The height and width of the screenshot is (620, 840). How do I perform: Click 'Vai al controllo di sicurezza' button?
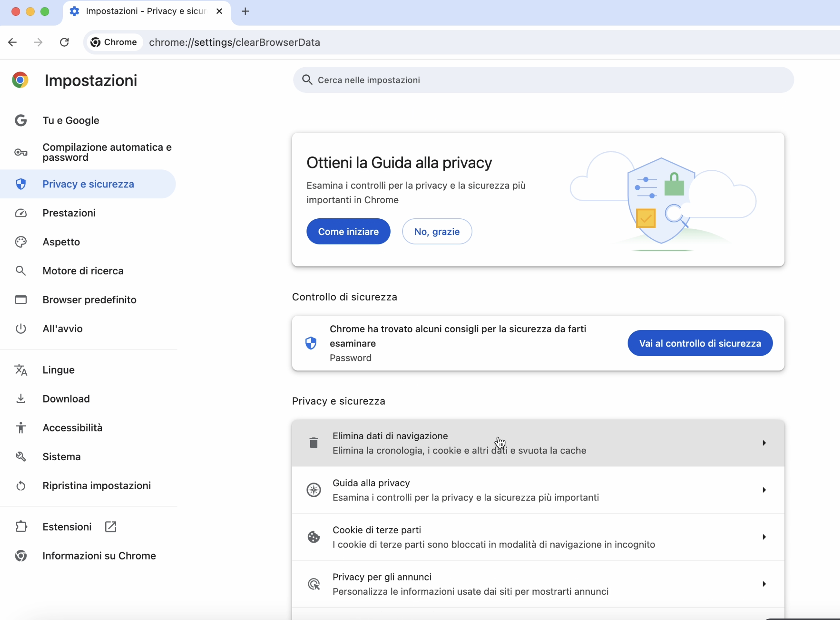coord(700,343)
